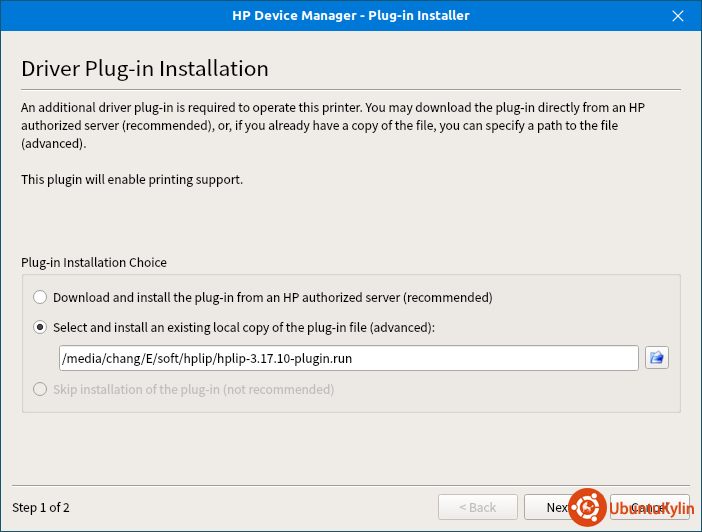702x532 pixels.
Task: Select download from HP authorized server radio button
Action: point(40,297)
